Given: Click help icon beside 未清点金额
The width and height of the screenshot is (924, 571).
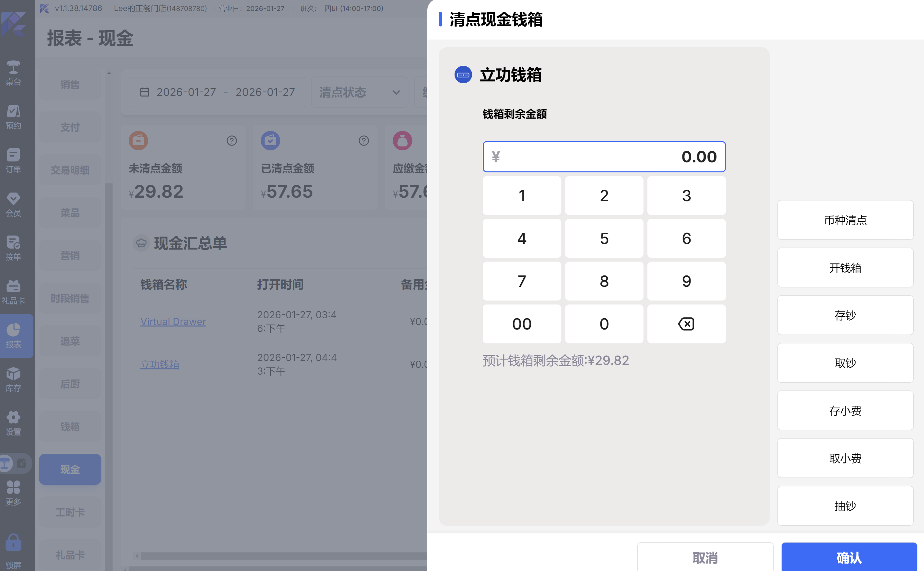Looking at the screenshot, I should tap(231, 141).
